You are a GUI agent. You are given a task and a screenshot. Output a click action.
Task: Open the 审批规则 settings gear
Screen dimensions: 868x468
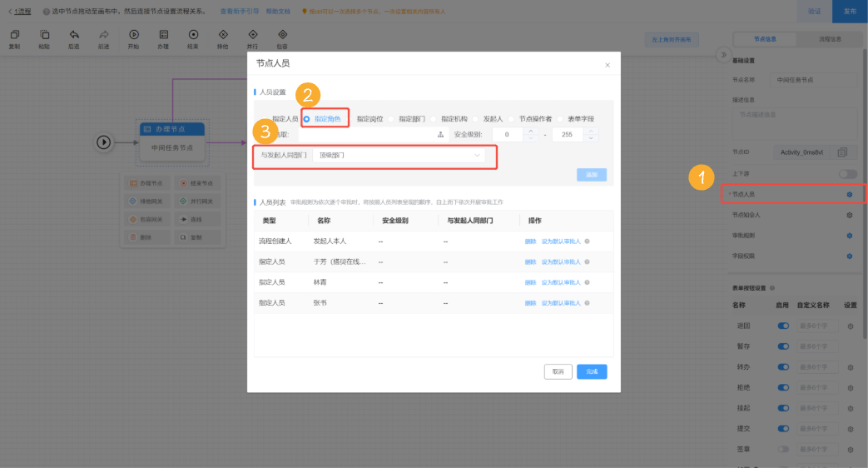pos(850,236)
